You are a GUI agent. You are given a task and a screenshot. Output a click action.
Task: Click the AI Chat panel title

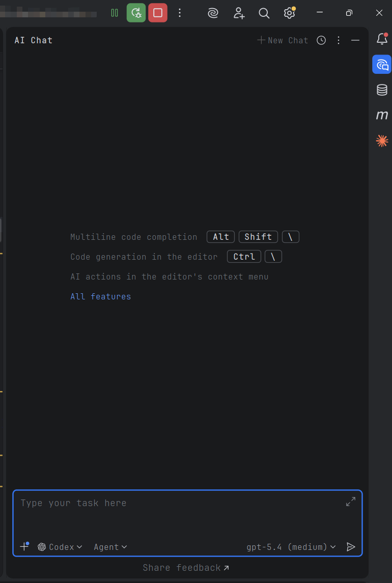pyautogui.click(x=34, y=40)
